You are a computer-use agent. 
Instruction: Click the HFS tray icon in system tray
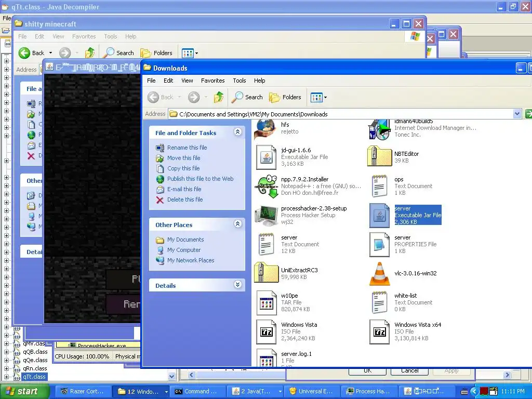(x=494, y=391)
